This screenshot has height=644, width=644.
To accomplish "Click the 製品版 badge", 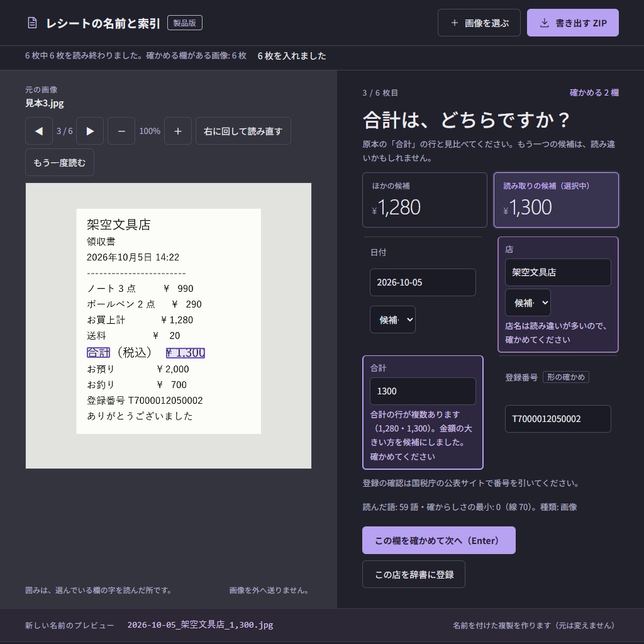I will pos(185,23).
